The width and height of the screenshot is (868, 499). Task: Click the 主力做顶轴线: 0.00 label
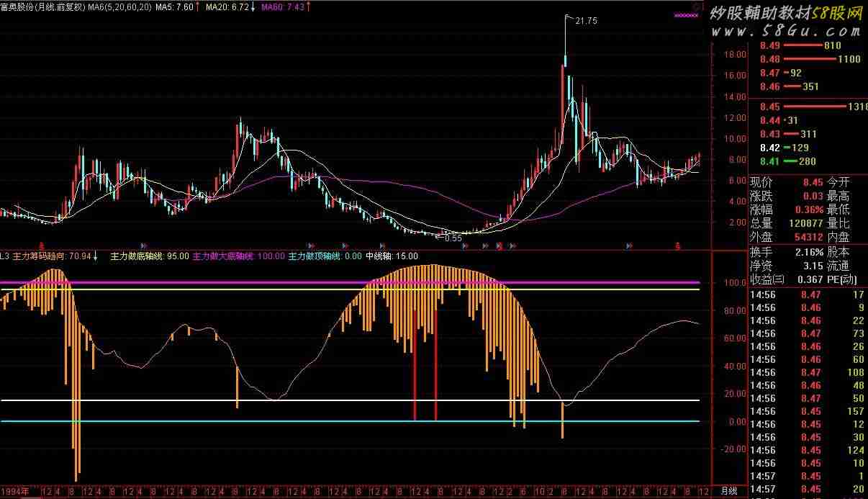(x=325, y=256)
